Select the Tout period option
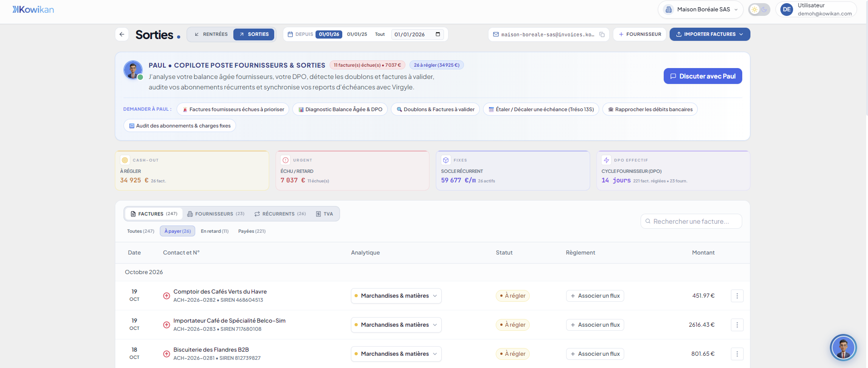The width and height of the screenshot is (868, 368). [x=380, y=34]
